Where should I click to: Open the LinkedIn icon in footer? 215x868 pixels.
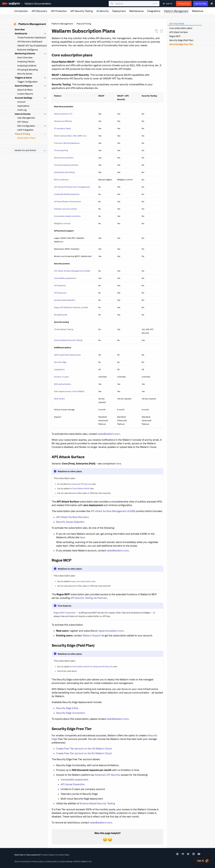click(193, 854)
